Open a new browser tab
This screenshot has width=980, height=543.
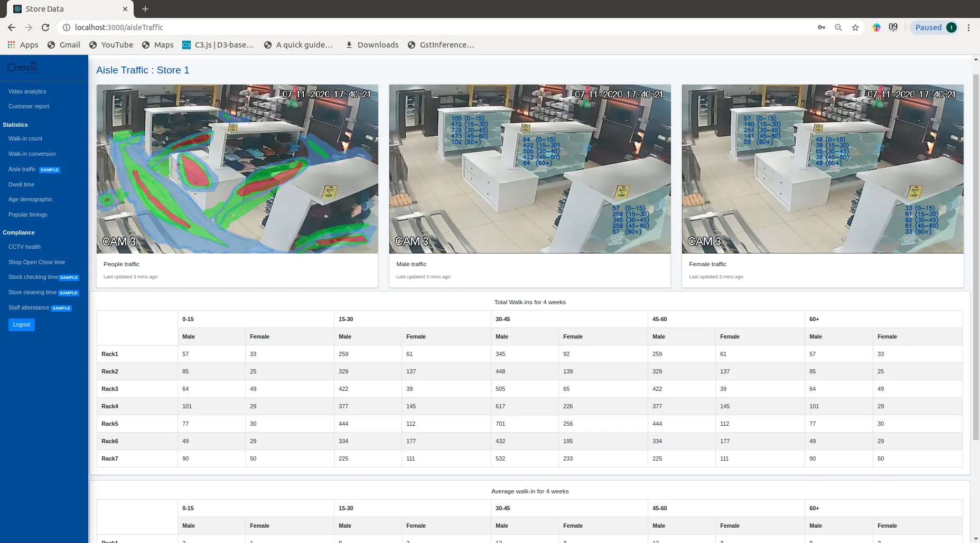click(145, 9)
